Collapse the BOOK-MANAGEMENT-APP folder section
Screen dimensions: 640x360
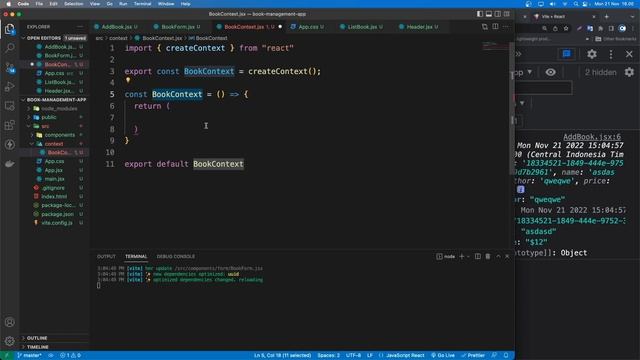pyautogui.click(x=23, y=100)
